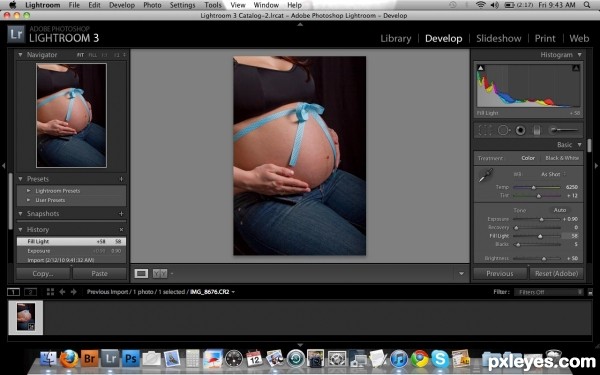Open the Filters Off dropdown

click(x=549, y=292)
